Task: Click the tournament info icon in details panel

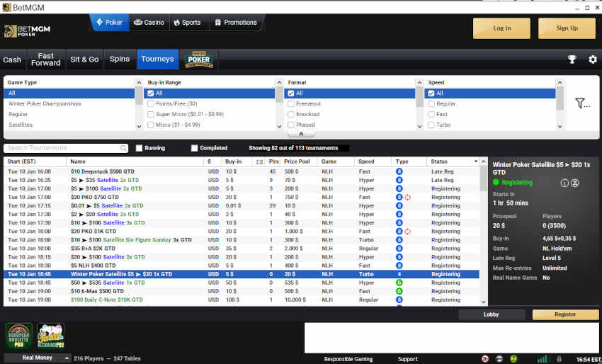Action: 564,183
